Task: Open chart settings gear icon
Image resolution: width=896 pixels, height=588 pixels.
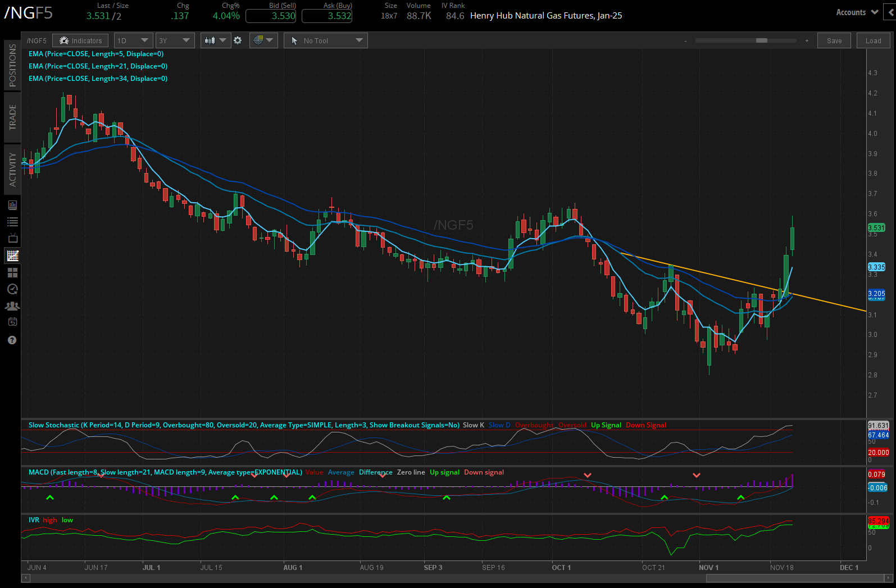Action: pos(238,40)
